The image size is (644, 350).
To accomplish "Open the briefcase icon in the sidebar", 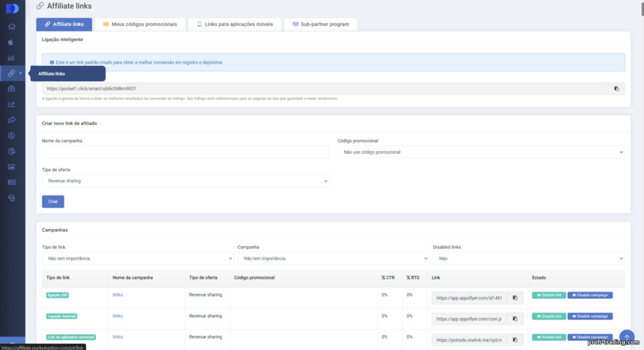I will tap(11, 89).
